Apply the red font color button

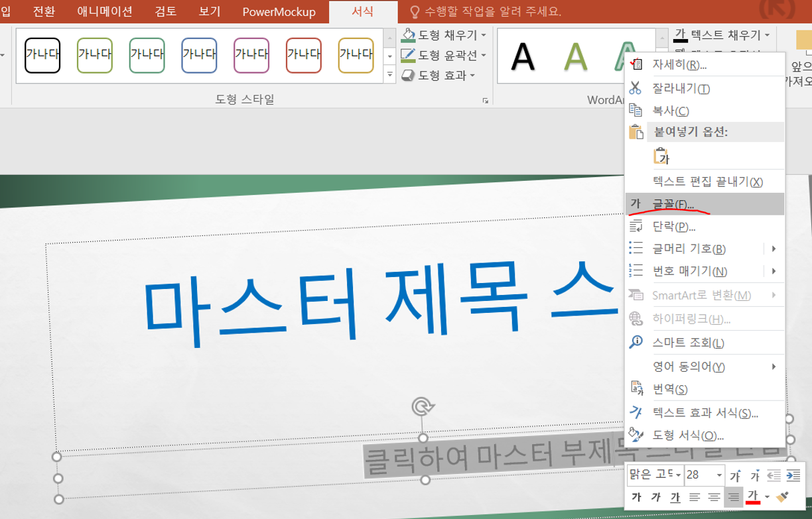click(x=752, y=496)
